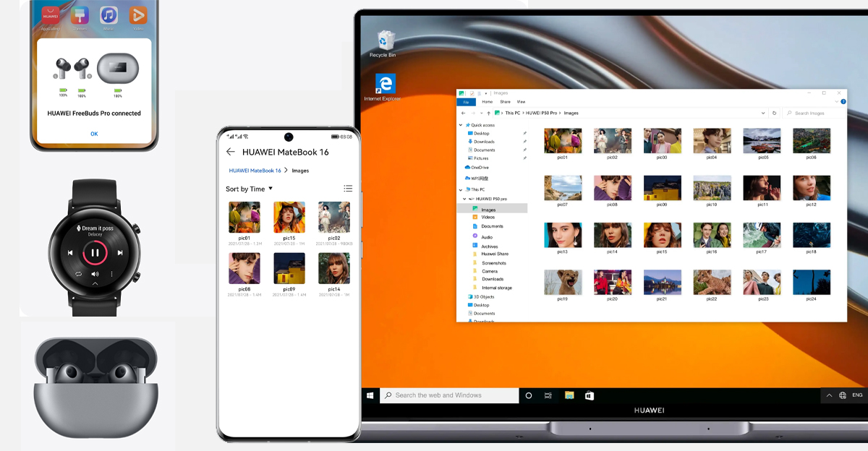868x451 pixels.
Task: Open Microsoft Store from the taskbar
Action: point(589,395)
